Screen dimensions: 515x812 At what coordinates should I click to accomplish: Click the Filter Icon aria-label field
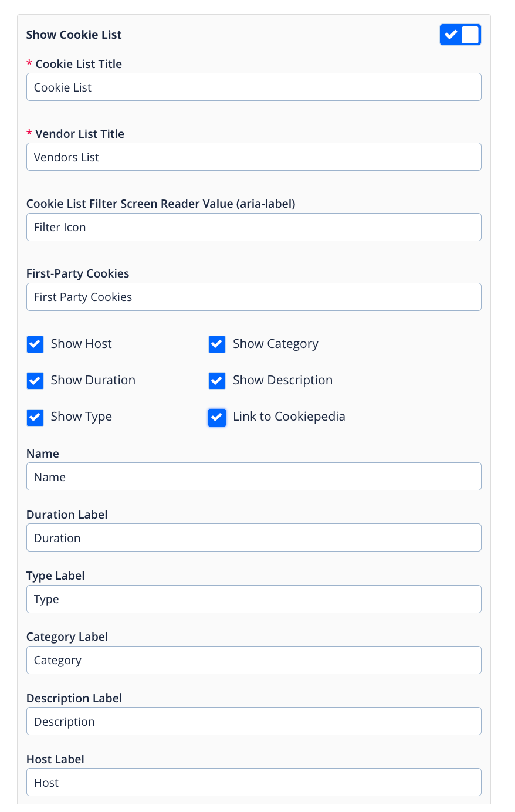tap(253, 227)
